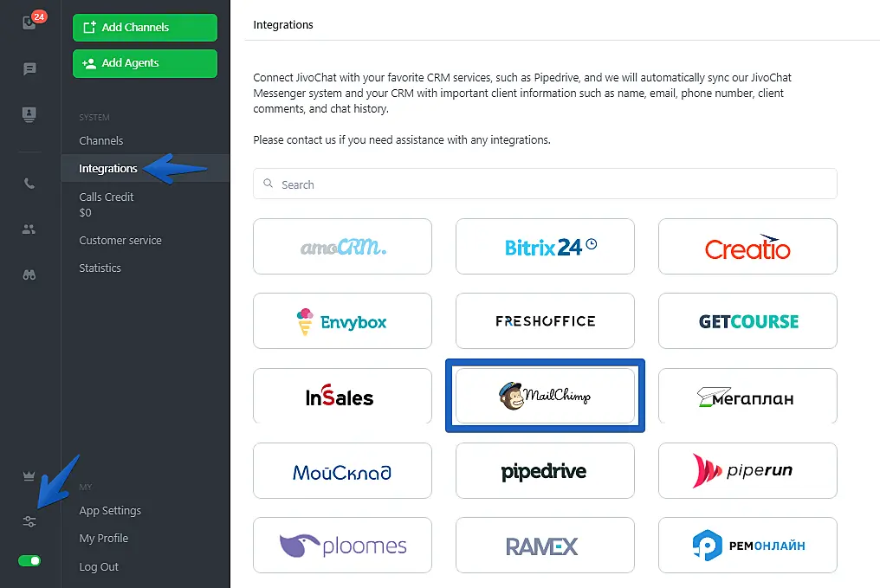
Task: Select Channels in the system menu
Action: (x=101, y=141)
